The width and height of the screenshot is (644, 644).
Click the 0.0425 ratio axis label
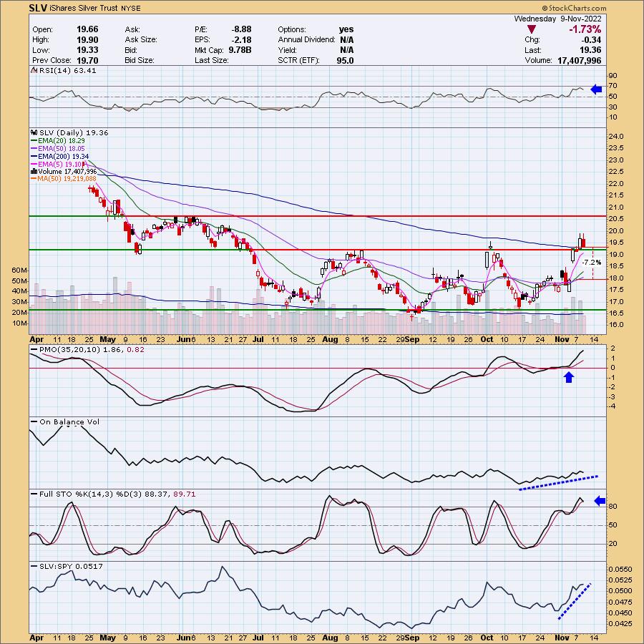point(620,623)
